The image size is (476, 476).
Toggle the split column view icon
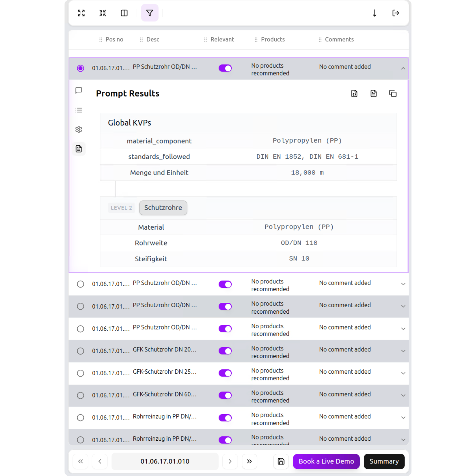pyautogui.click(x=124, y=13)
